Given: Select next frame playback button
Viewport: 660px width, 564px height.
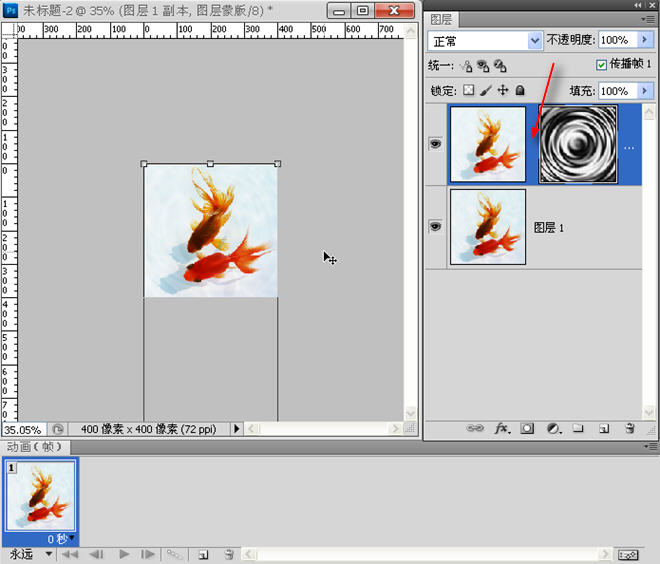Looking at the screenshot, I should click(148, 554).
